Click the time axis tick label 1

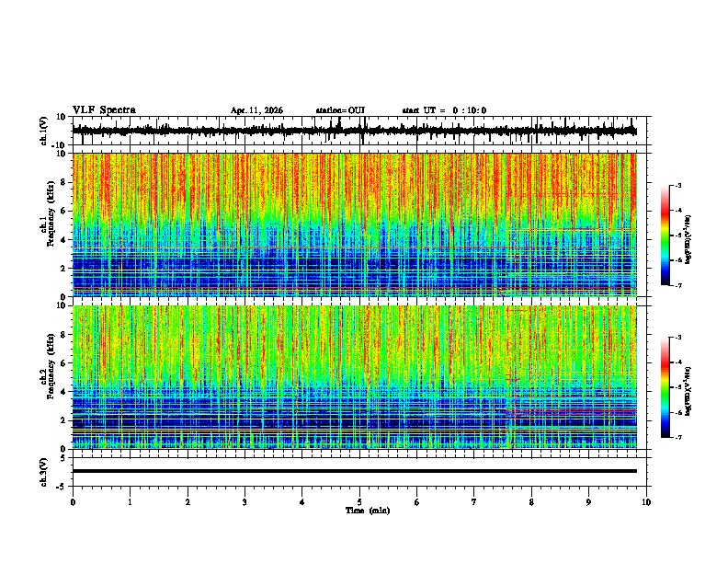pos(130,502)
